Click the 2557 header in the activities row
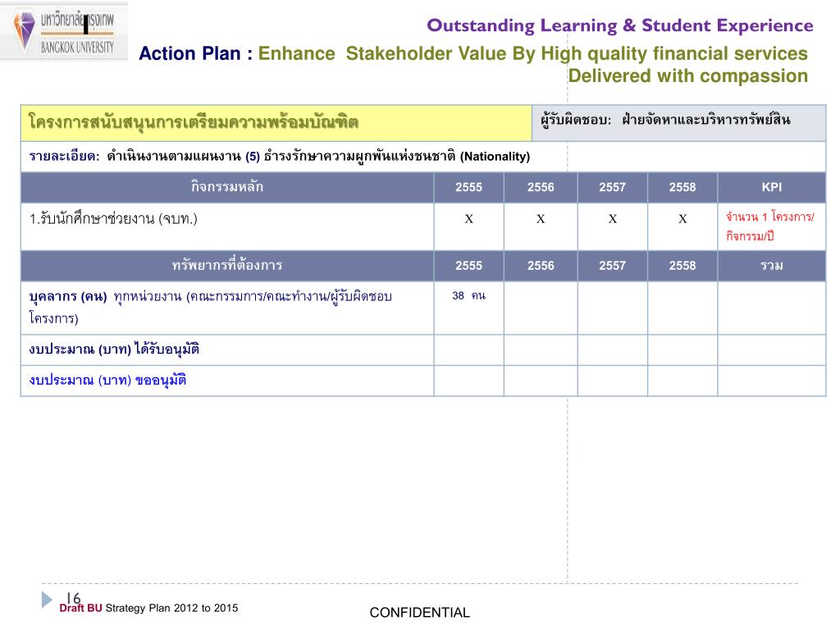Screen dimensions: 840x630 click(x=612, y=187)
